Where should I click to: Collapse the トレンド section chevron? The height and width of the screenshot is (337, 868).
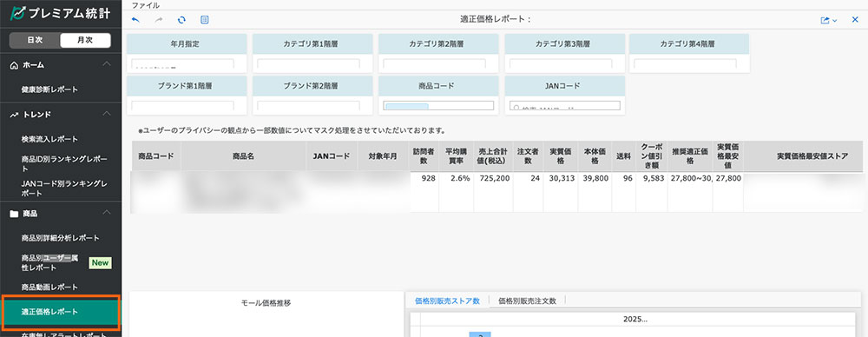pos(107,114)
